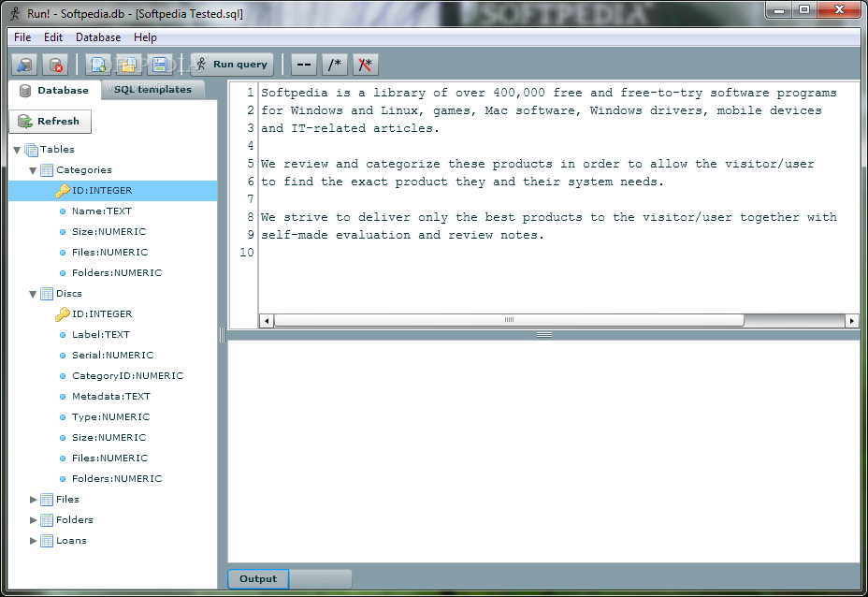Collapse the Discs table node
Image resolution: width=868 pixels, height=597 pixels.
34,294
